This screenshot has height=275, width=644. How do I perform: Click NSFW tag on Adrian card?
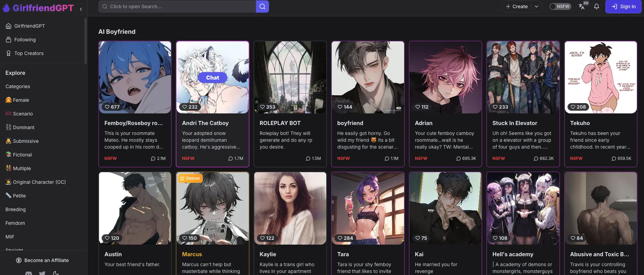421,158
